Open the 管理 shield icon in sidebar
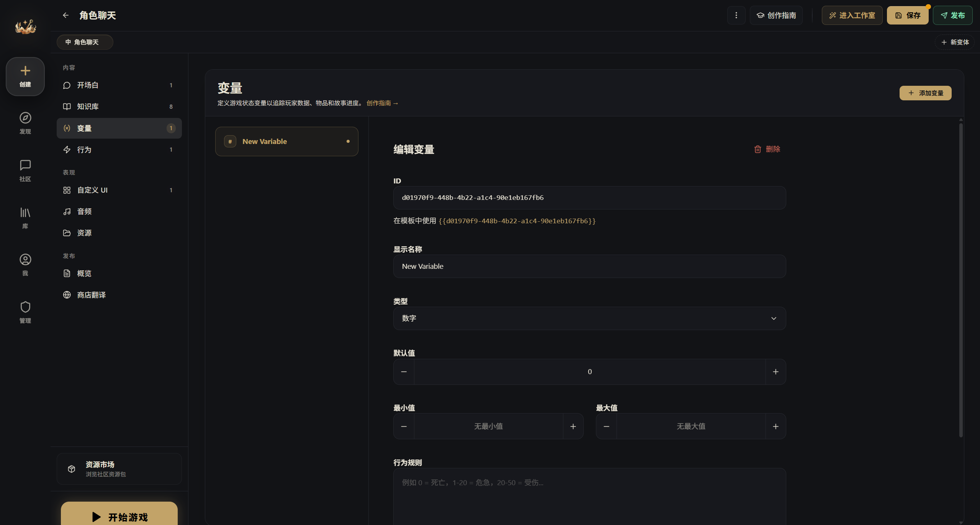The width and height of the screenshot is (980, 525). pos(25,312)
